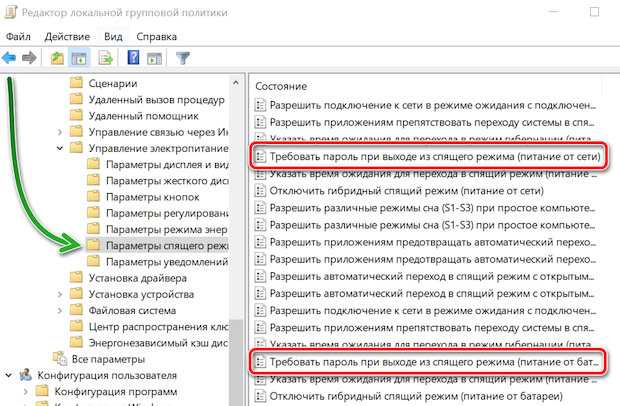The image size is (620, 406).
Task: Select first Разрешить различные режимы сна policy
Action: (x=432, y=208)
